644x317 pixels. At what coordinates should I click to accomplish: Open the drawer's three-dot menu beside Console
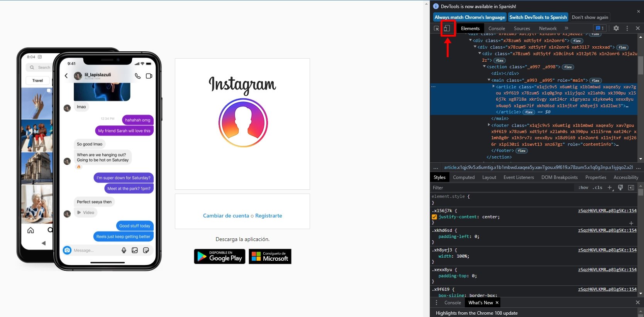[x=437, y=303]
